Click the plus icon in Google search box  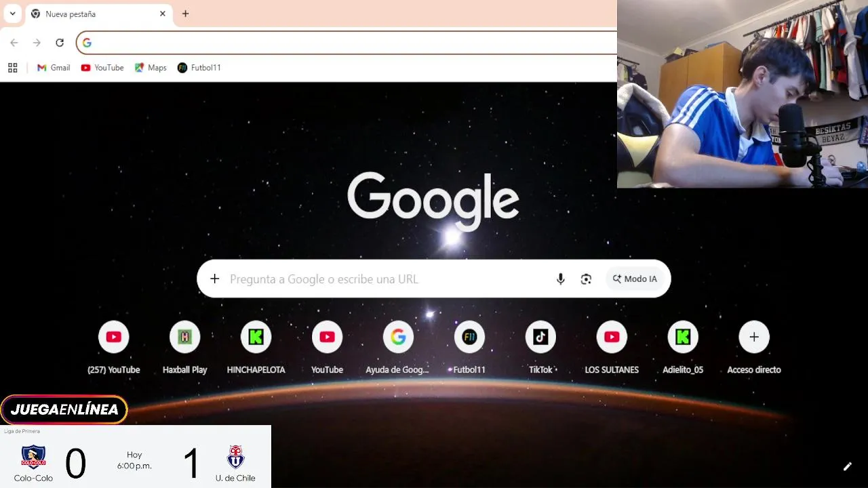(x=215, y=279)
